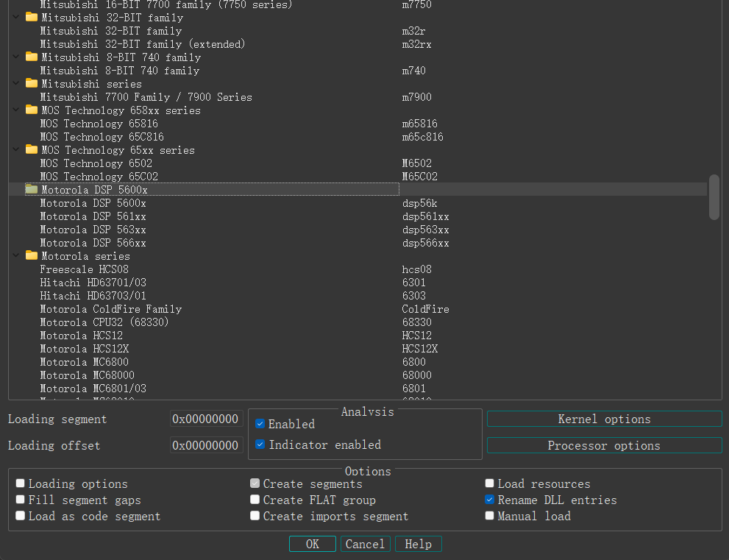Enable the Loading options checkbox
Viewport: 729px width, 560px height.
[20, 483]
